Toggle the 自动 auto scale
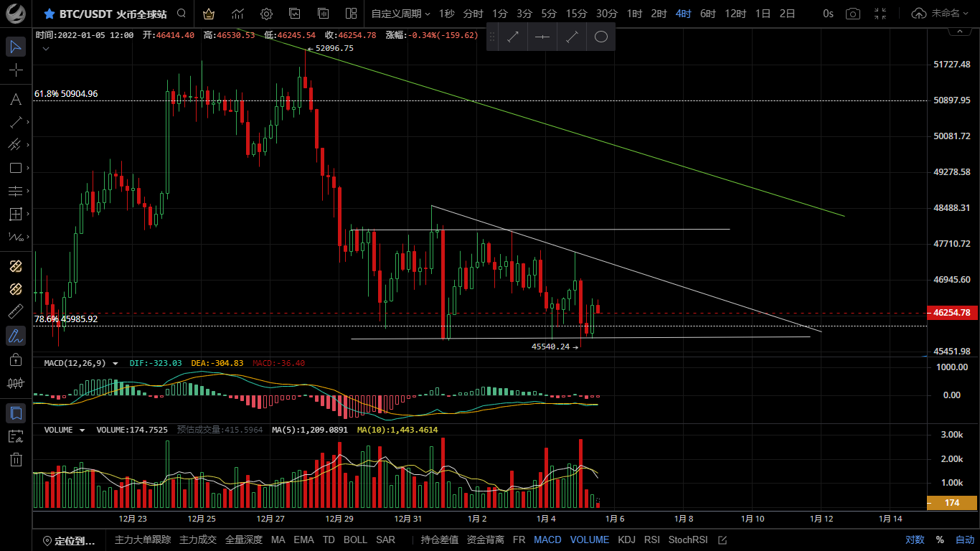 965,540
